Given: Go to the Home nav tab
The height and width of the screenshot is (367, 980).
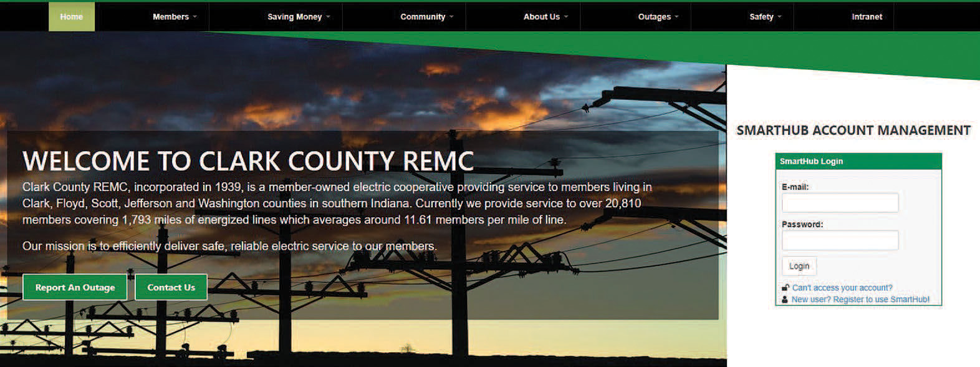Looking at the screenshot, I should [72, 17].
